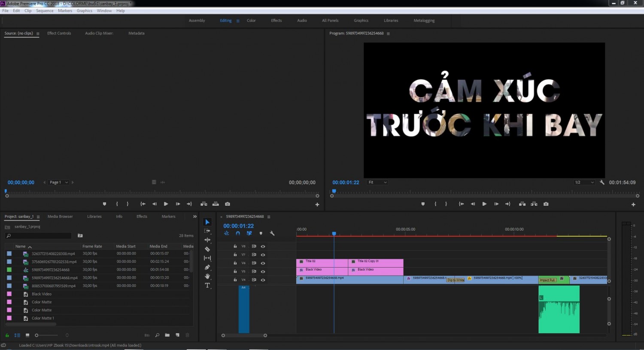This screenshot has width=644, height=350.
Task: Open playback resolution 1/2 dropdown
Action: 584,183
